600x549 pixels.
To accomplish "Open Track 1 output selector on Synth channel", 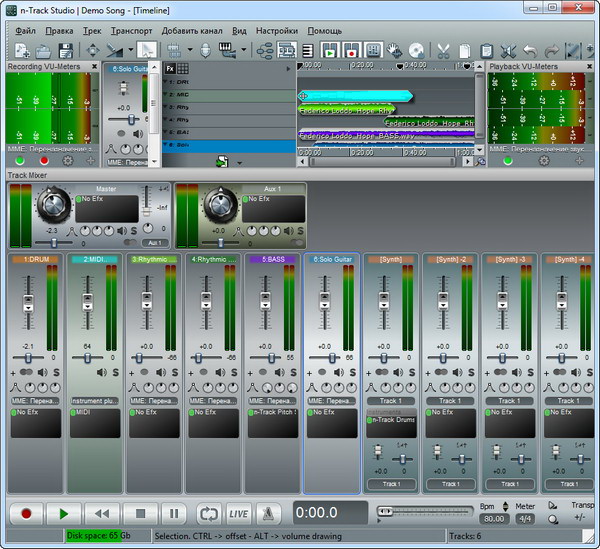I will click(x=391, y=401).
